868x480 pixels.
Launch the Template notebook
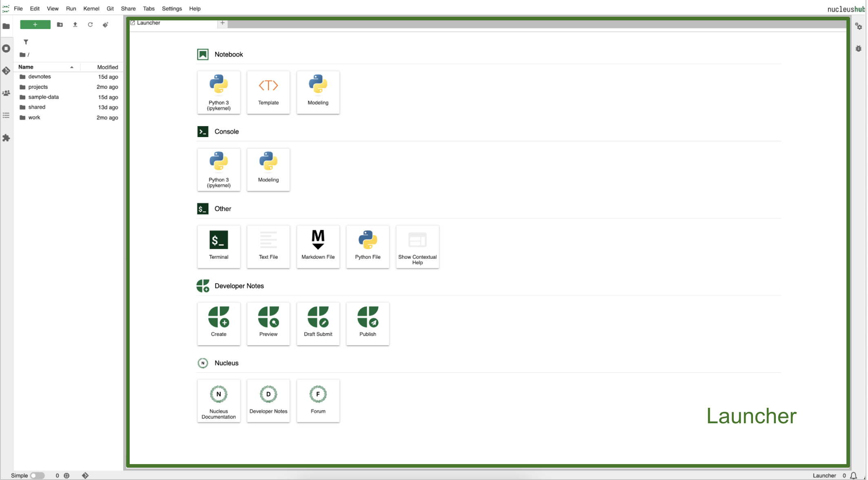click(x=268, y=92)
